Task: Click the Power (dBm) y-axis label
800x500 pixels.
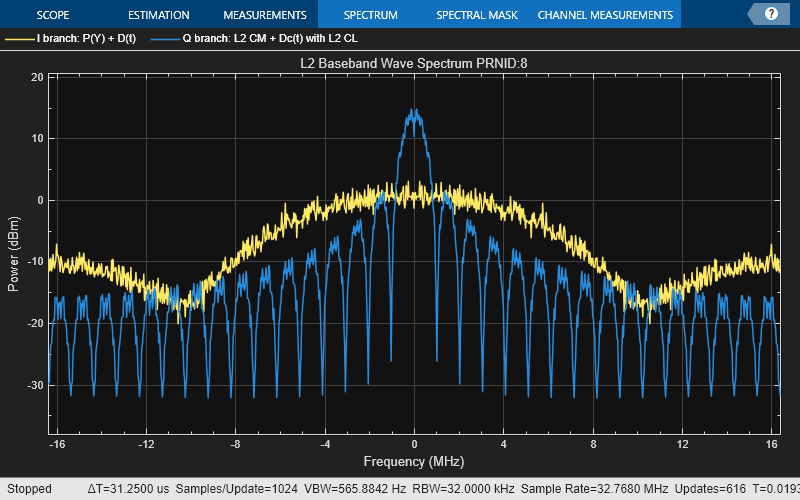Action: click(13, 253)
